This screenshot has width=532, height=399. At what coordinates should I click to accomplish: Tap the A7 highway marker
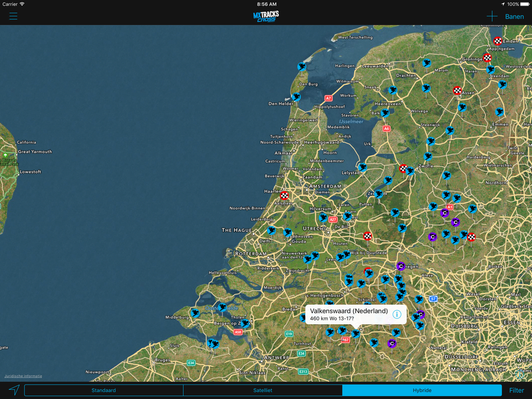tap(328, 98)
